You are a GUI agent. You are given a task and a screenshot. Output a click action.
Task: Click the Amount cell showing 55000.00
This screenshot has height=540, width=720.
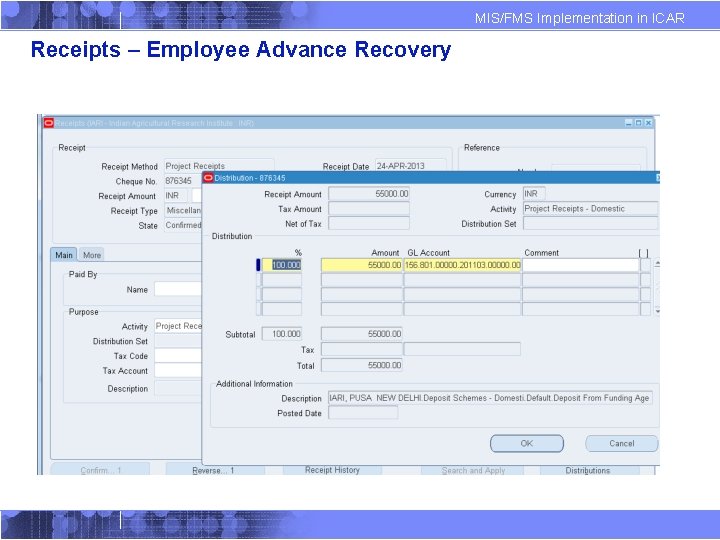click(x=362, y=265)
